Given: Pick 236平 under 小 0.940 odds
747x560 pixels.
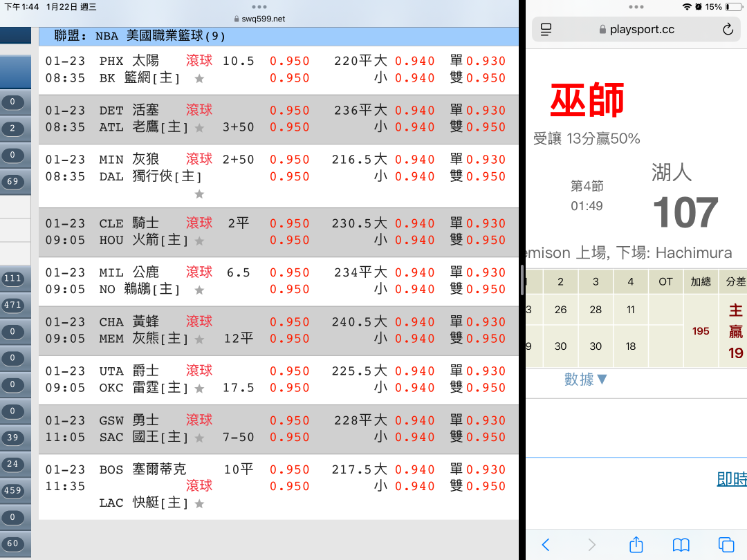Looking at the screenshot, I should [x=415, y=127].
